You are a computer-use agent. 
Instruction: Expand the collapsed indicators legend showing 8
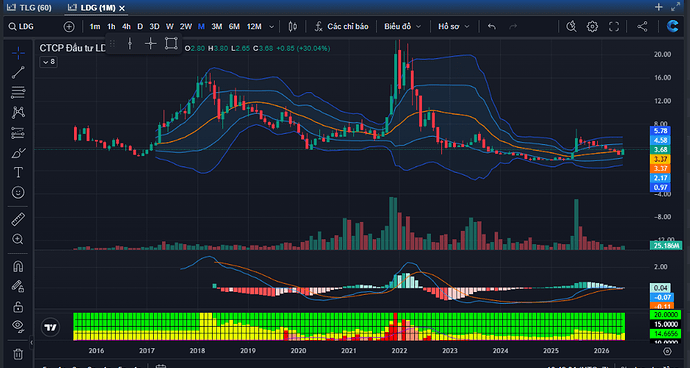coord(48,62)
